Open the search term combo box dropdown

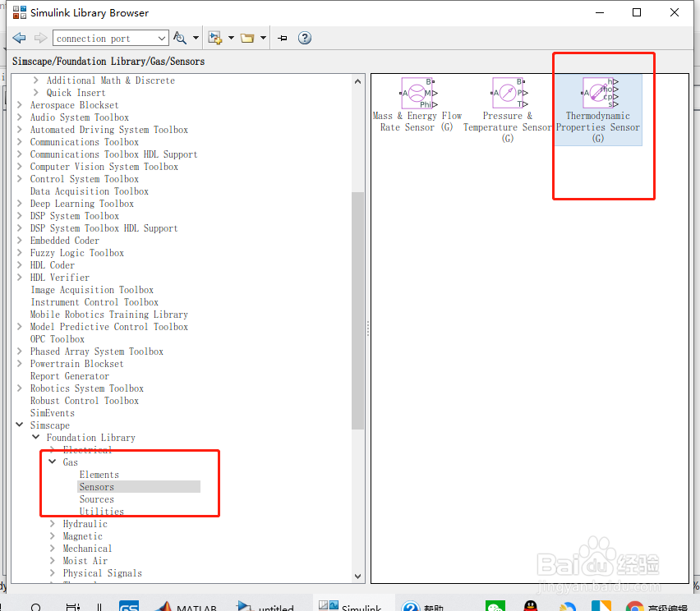162,39
